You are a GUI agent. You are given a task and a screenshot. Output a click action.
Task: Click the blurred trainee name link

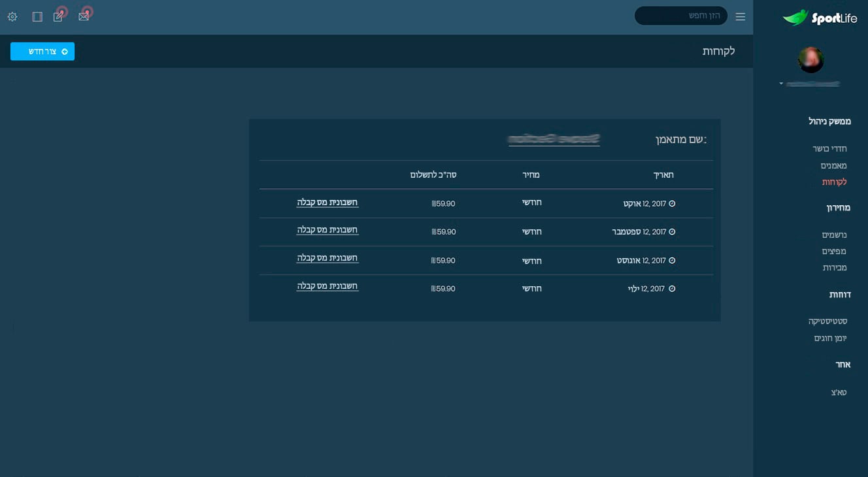coord(554,139)
